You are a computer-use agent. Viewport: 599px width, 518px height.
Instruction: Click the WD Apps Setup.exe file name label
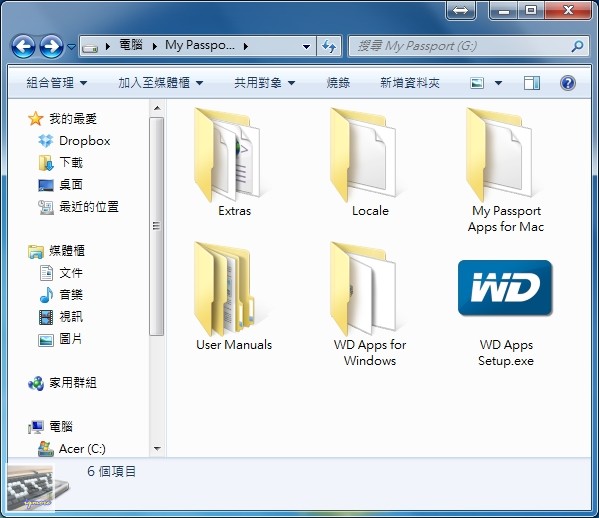coord(506,353)
